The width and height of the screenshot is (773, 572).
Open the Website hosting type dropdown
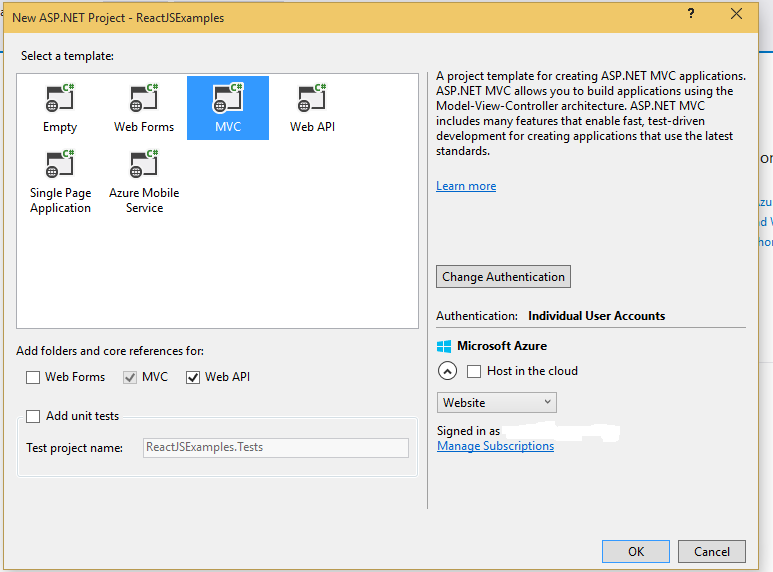[496, 402]
